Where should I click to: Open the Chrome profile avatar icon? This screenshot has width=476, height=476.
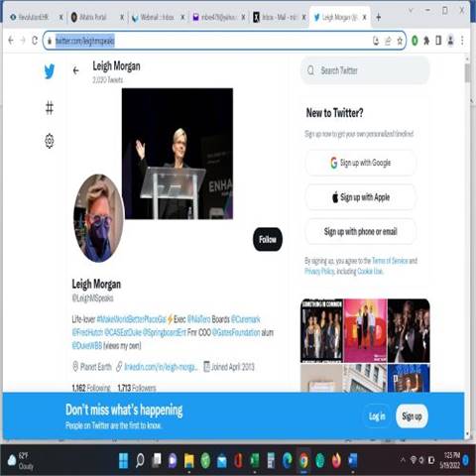[450, 41]
